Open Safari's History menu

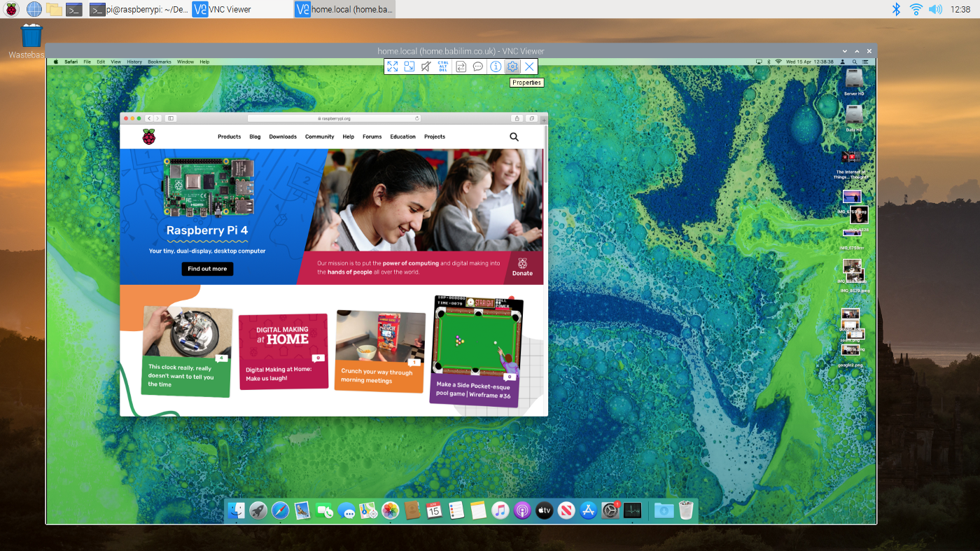(x=134, y=61)
